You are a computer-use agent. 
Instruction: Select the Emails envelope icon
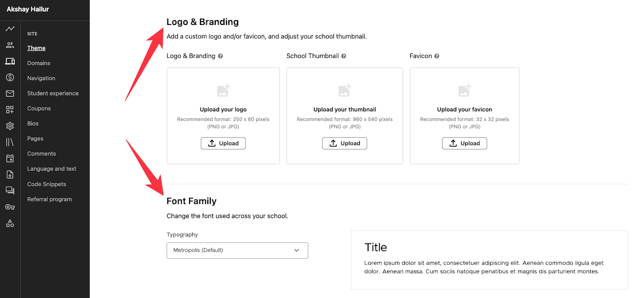tap(10, 93)
